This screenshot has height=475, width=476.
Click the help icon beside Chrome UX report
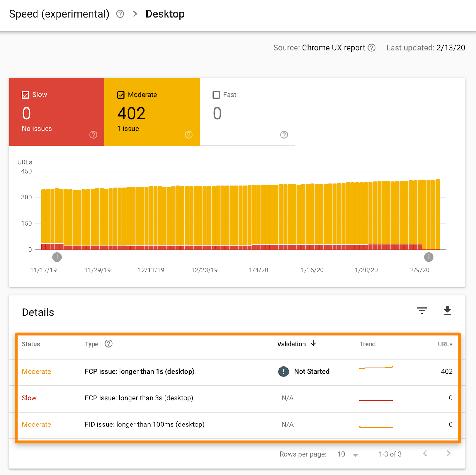click(x=371, y=48)
